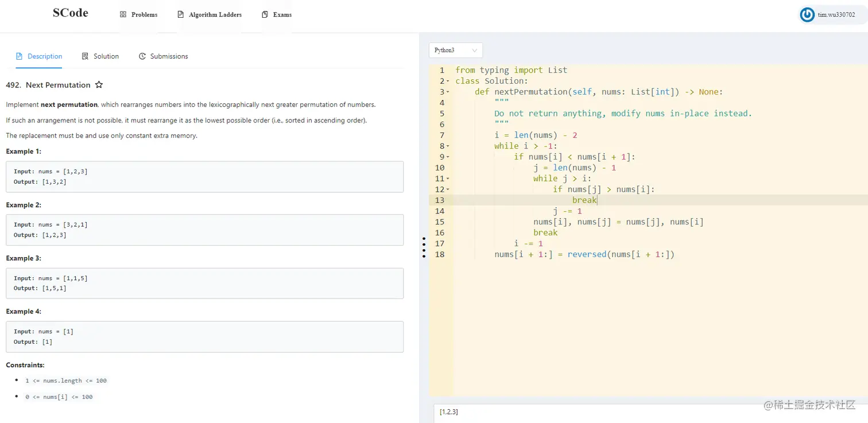Click the circular avatar icon beside tim.wu330702

[x=807, y=14]
